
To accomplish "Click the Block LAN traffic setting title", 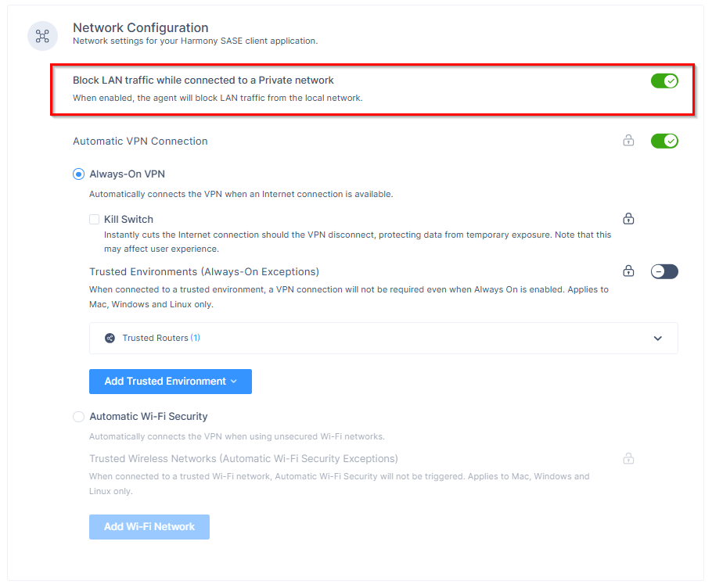I will [203, 81].
